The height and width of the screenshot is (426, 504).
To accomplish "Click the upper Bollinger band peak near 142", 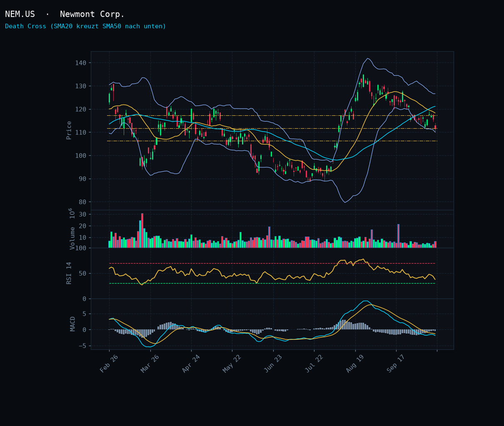I will tap(367, 59).
